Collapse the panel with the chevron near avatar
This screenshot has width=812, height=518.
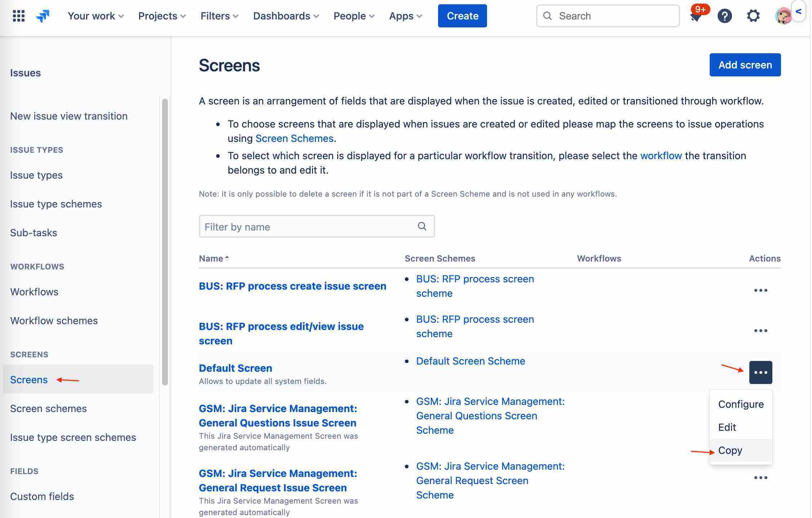click(x=799, y=12)
